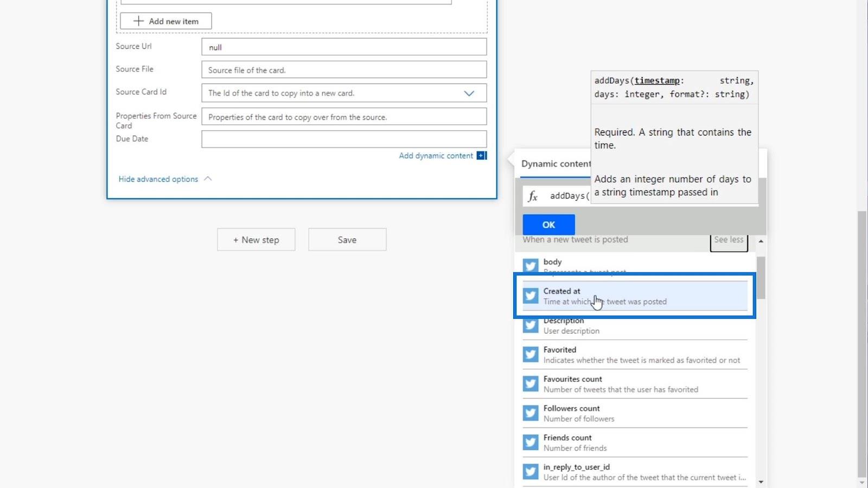868x488 pixels.
Task: Click the Twitter icon beside Description
Action: point(531,325)
